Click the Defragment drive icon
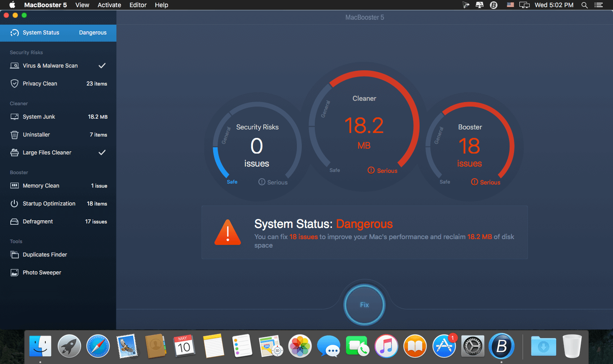 point(14,222)
